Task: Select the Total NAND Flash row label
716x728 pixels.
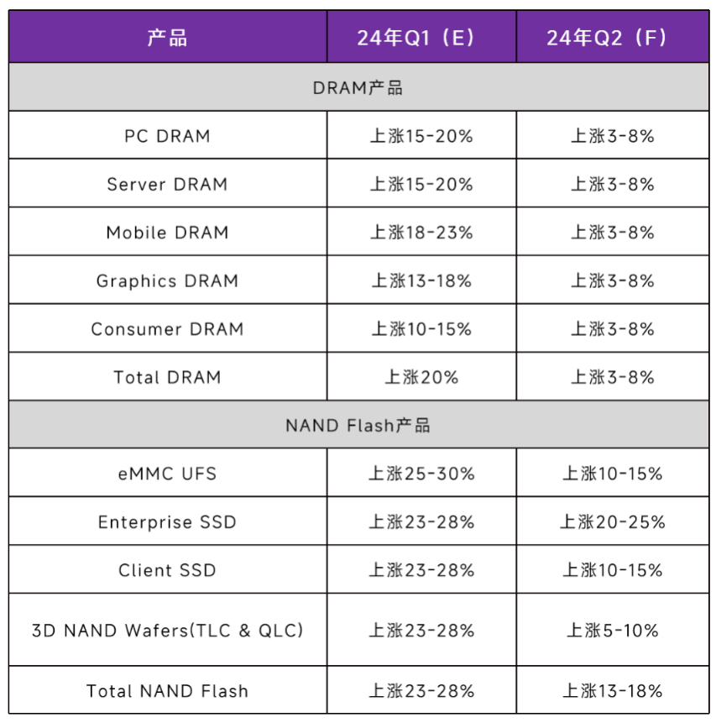Action: pyautogui.click(x=167, y=691)
